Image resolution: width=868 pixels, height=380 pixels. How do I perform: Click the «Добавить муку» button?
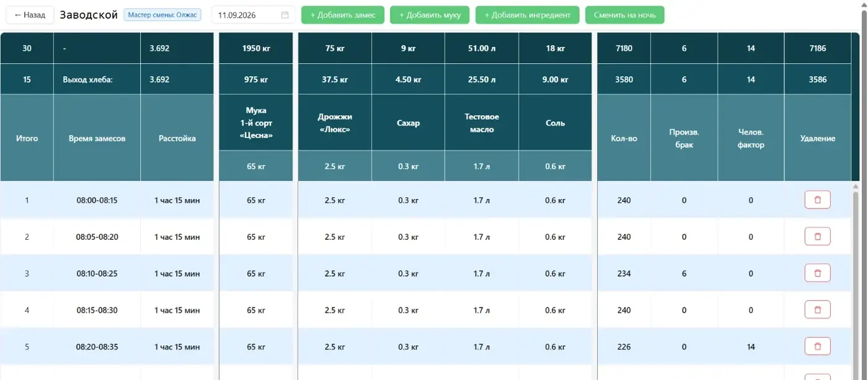click(x=430, y=15)
